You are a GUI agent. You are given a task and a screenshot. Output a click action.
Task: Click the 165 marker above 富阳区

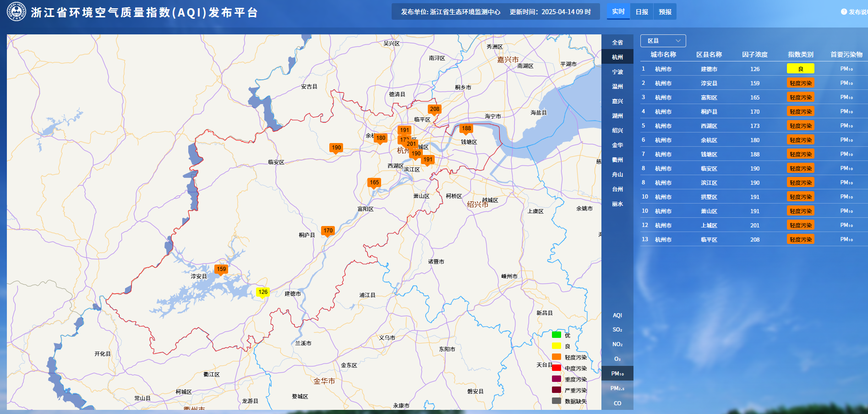coord(374,183)
